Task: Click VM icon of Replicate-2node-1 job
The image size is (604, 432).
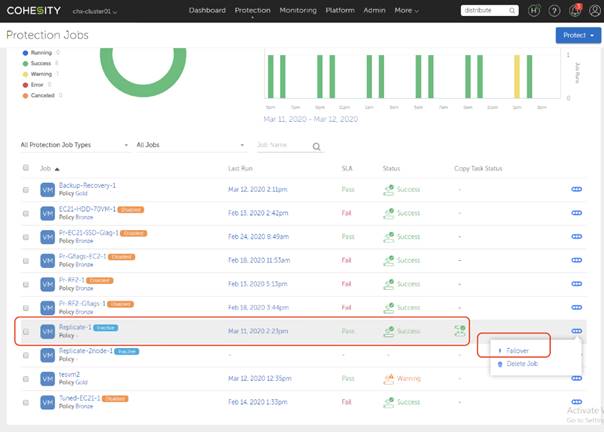Action: (47, 355)
